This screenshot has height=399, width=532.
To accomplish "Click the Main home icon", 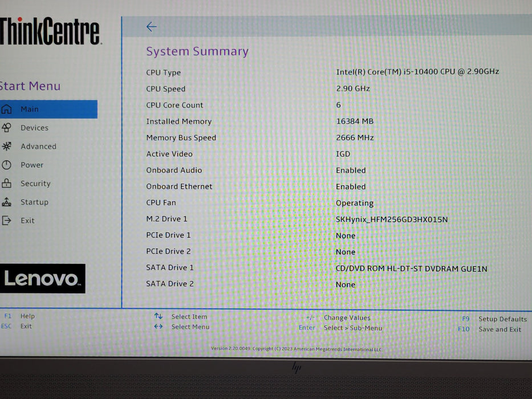I will (x=6, y=109).
